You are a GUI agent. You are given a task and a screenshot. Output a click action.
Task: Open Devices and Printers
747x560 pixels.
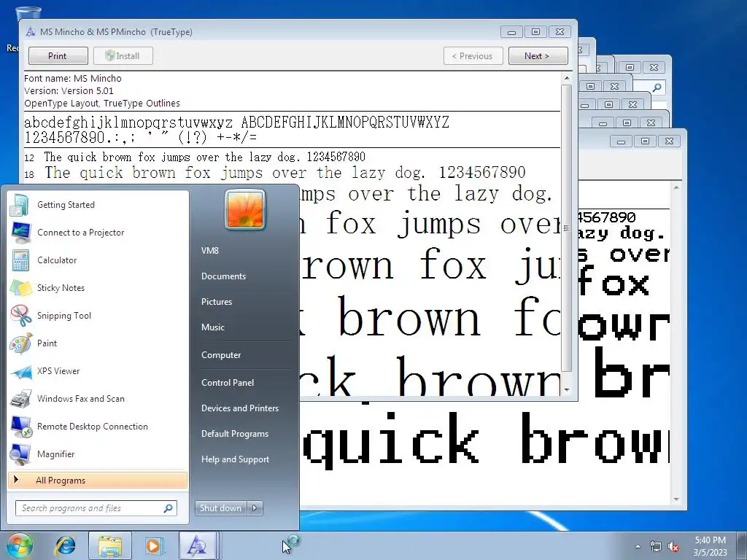click(239, 408)
